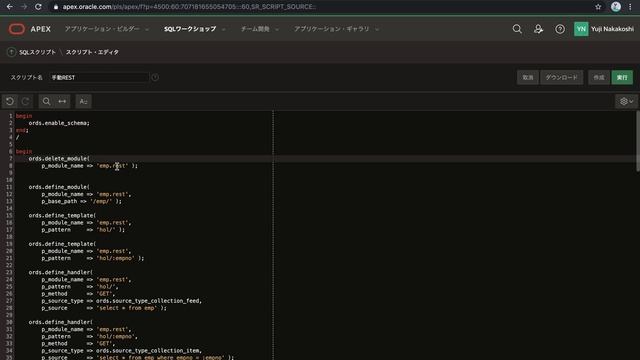Screen dimensions: 640x360
Task: Open the SQLワークショップ tab
Action: click(190, 29)
